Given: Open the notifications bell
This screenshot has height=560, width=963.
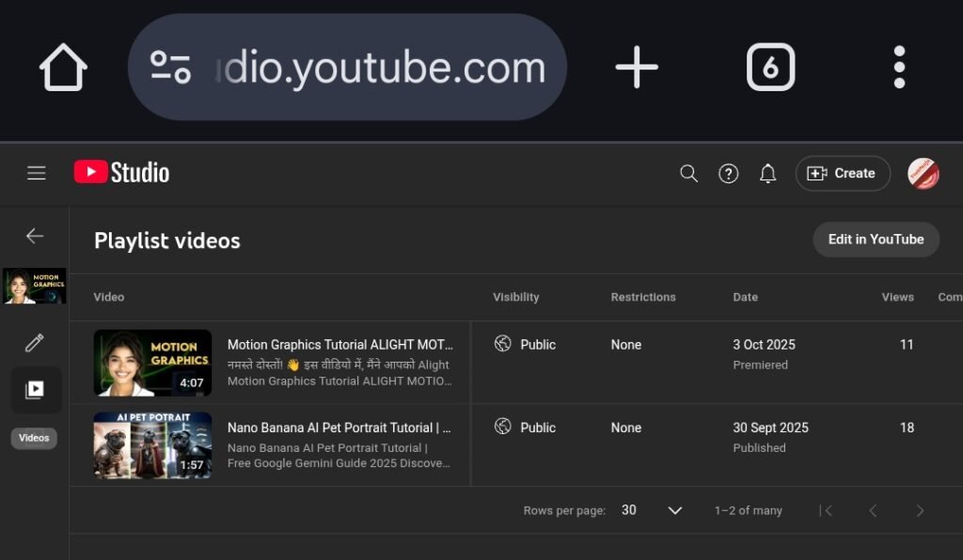Looking at the screenshot, I should pos(767,173).
